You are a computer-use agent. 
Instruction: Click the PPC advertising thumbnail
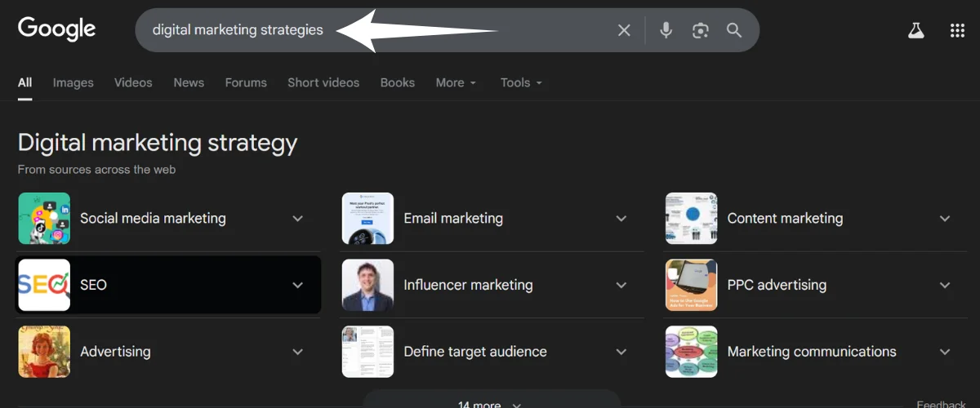pyautogui.click(x=692, y=286)
